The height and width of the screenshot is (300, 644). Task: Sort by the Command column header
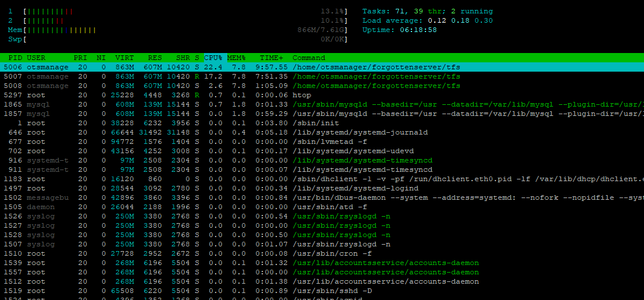pos(309,58)
